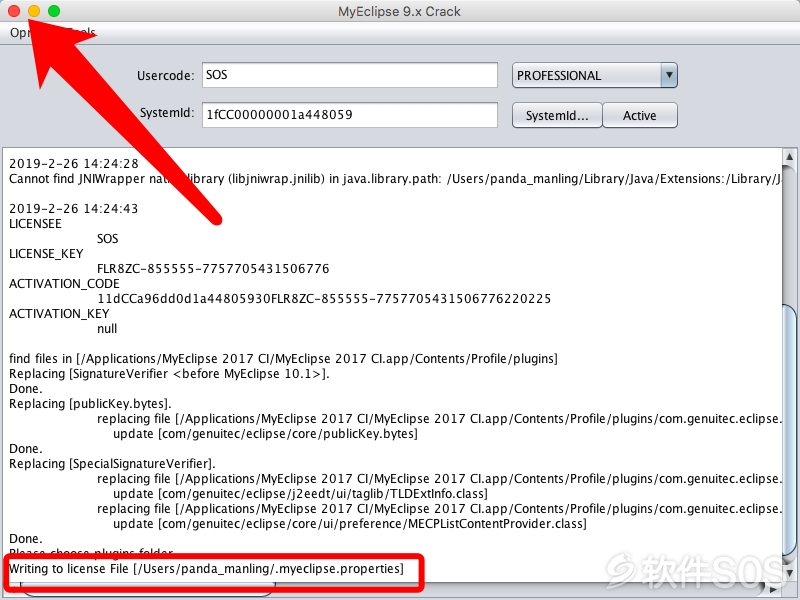Click the log's vertical scrollbar up arrow
Viewport: 800px width, 600px height.
pos(789,156)
